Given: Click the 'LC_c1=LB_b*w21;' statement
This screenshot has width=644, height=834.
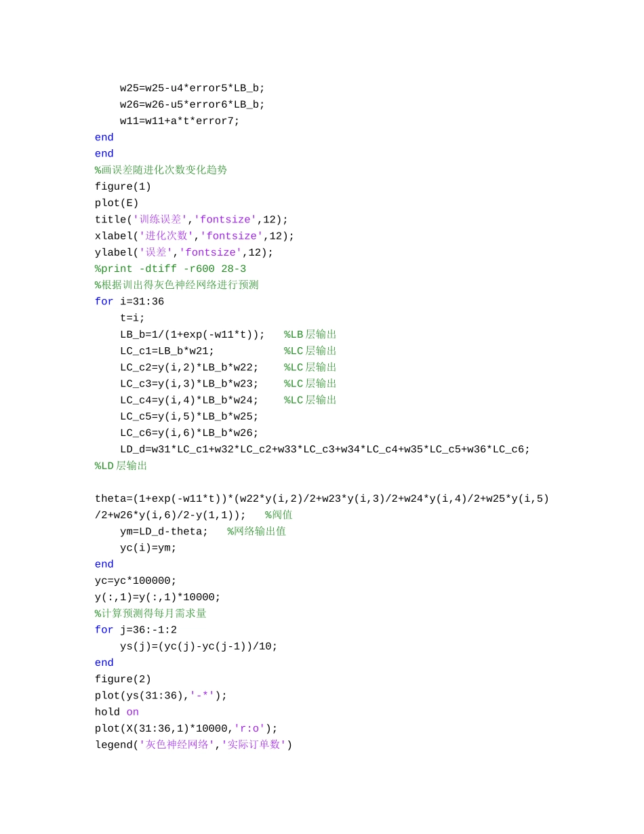Looking at the screenshot, I should (x=167, y=351).
